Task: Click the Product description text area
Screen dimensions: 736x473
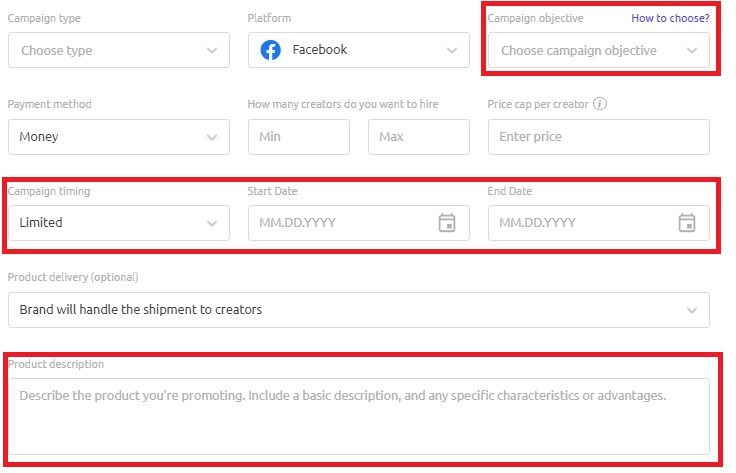Action: pyautogui.click(x=359, y=416)
